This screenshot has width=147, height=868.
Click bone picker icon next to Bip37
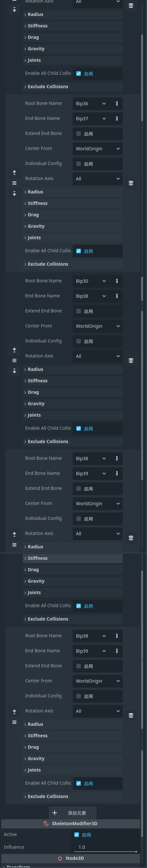pyautogui.click(x=117, y=119)
